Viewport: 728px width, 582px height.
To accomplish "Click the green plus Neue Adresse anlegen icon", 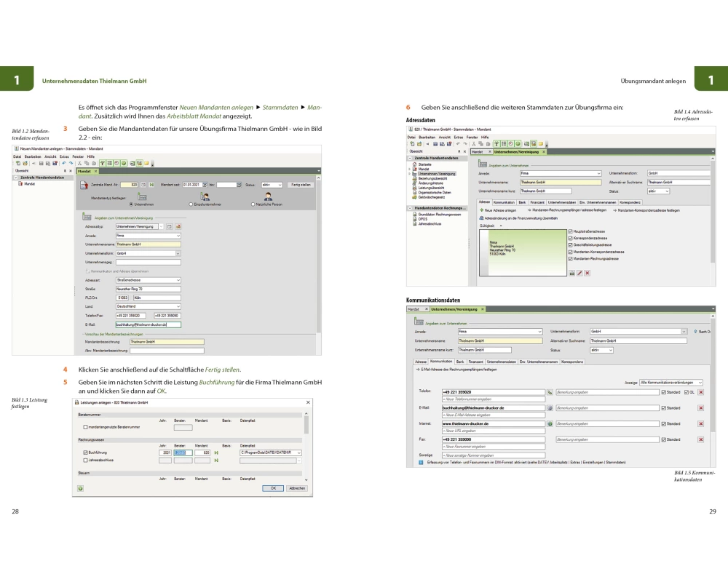I will coord(480,210).
